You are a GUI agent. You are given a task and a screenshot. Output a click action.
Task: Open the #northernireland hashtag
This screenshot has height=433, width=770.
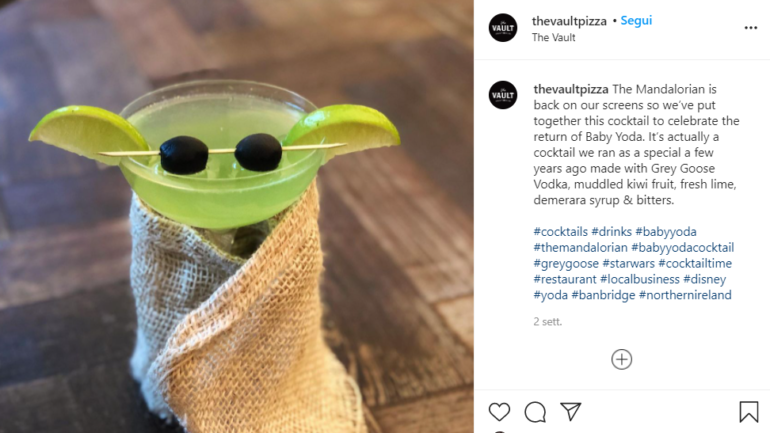685,295
